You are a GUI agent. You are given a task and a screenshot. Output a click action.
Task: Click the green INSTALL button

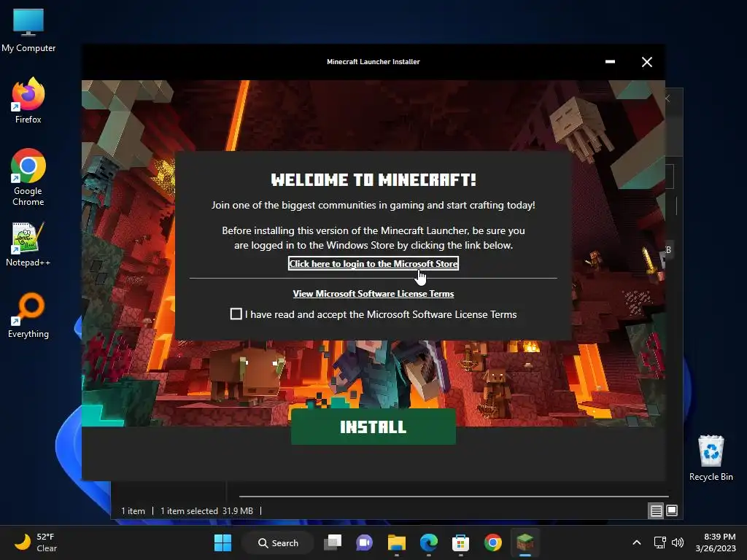[x=373, y=427]
